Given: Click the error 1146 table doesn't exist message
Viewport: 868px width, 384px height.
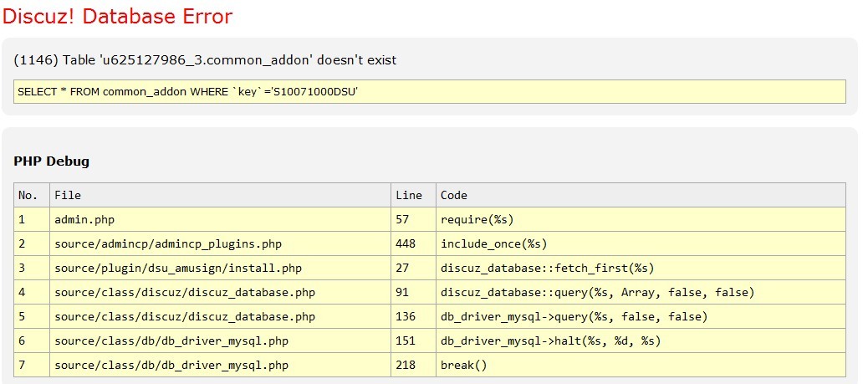Looking at the screenshot, I should (205, 60).
